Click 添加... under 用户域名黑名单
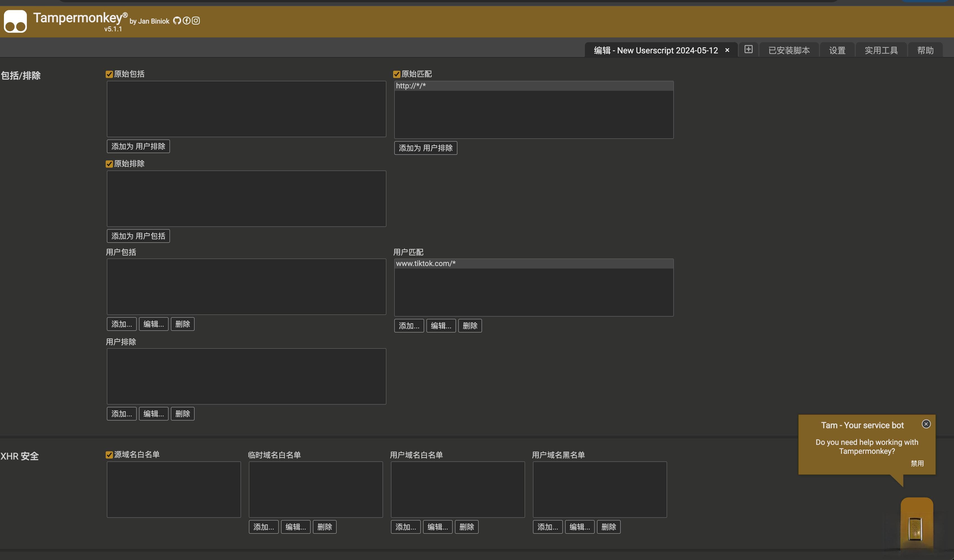Screen dimensions: 954x560 pos(547,527)
